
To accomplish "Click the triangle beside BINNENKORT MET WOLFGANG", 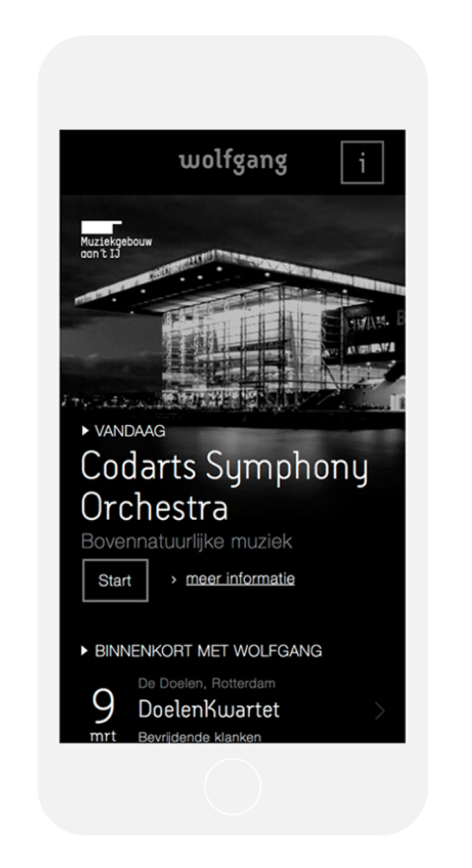I will 84,650.
